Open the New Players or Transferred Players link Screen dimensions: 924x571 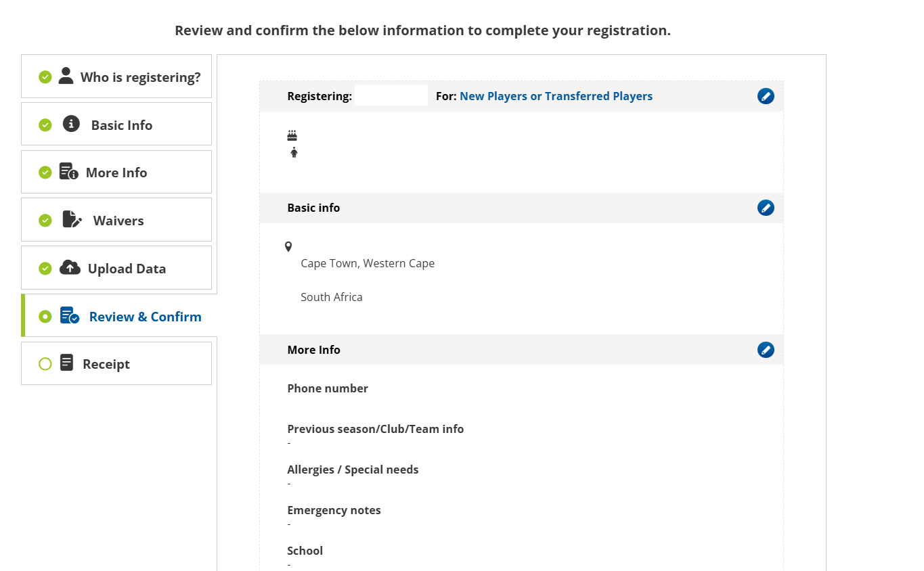pos(556,96)
